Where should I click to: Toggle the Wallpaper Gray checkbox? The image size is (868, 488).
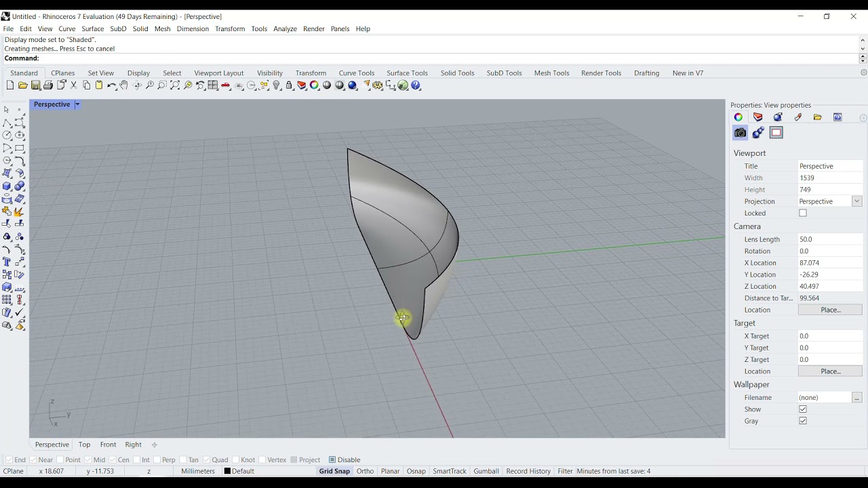803,421
